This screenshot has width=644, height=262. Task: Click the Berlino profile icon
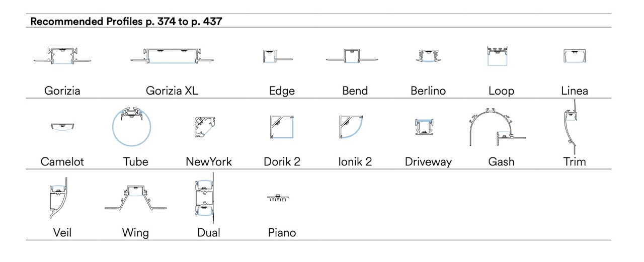coord(428,56)
